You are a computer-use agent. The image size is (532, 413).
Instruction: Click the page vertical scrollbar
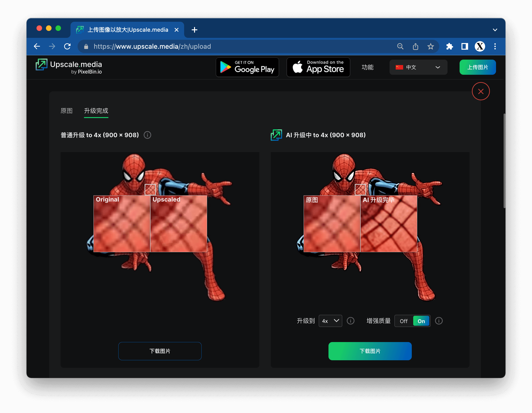point(504,161)
